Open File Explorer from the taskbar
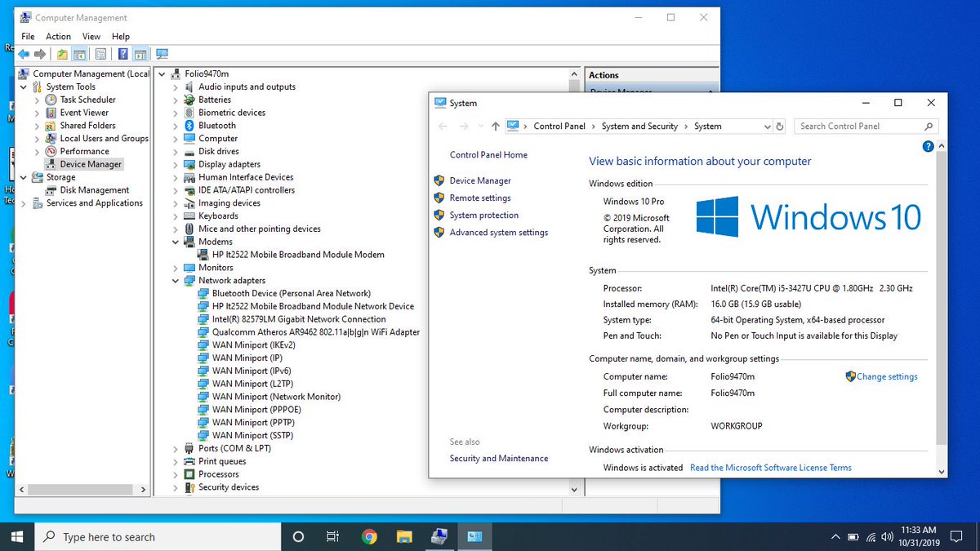 [403, 536]
